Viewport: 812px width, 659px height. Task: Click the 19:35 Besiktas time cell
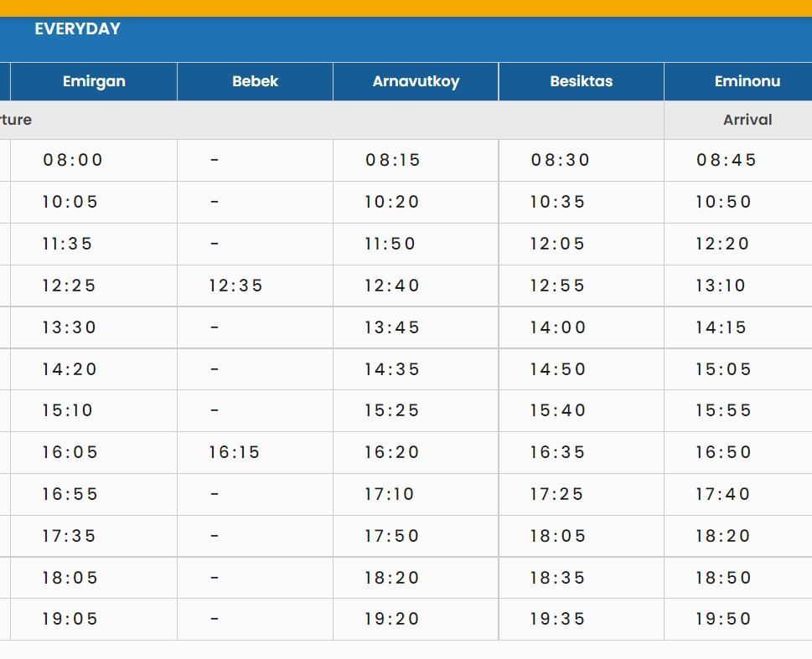pos(557,619)
